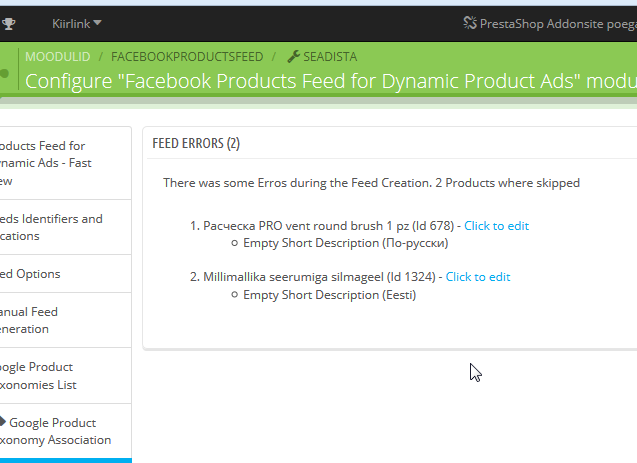
Task: Click to edit product Id 1324
Action: tap(478, 277)
